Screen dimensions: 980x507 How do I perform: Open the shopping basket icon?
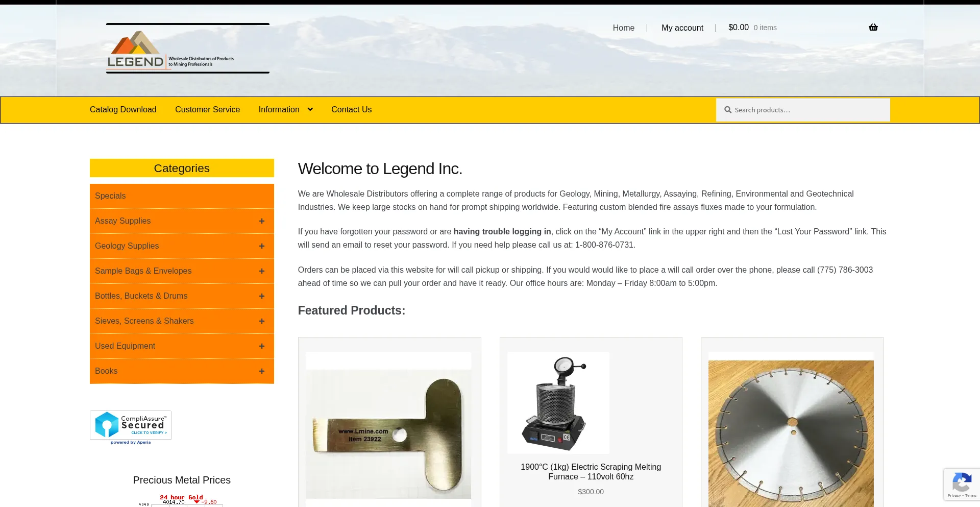coord(873,27)
